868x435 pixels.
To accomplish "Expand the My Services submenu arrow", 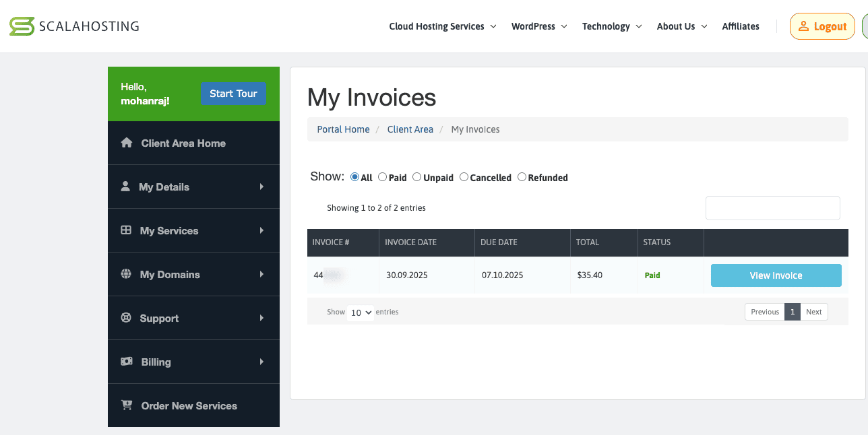I will 262,230.
